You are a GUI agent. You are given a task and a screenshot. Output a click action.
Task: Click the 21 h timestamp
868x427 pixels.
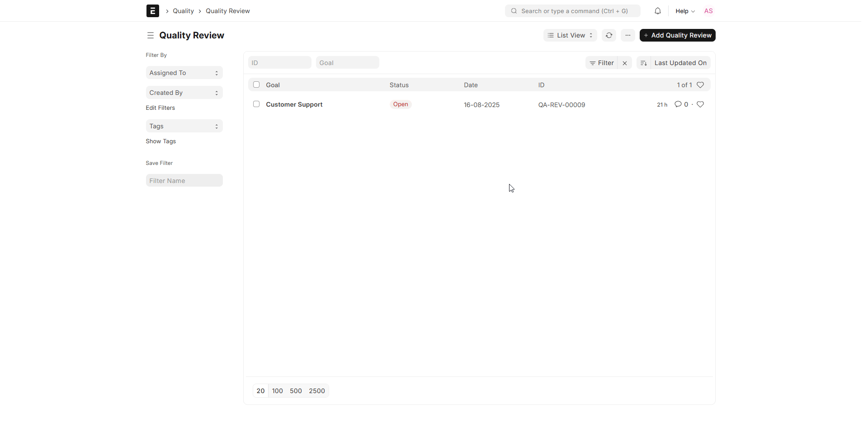tap(662, 105)
